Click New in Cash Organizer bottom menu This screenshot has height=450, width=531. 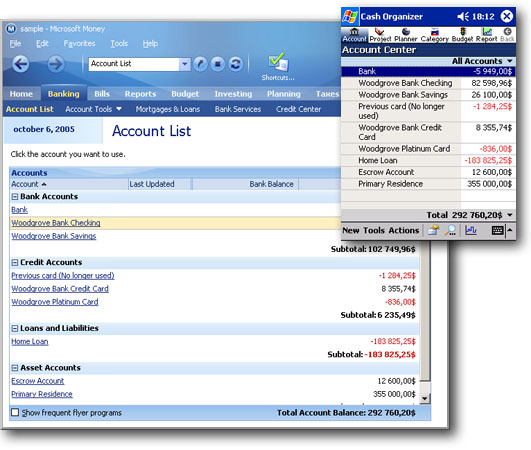pos(351,231)
